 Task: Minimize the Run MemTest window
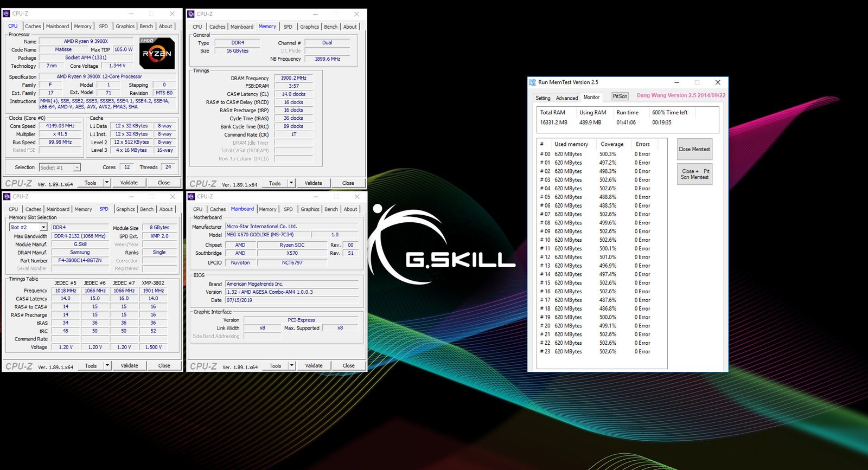pos(677,82)
